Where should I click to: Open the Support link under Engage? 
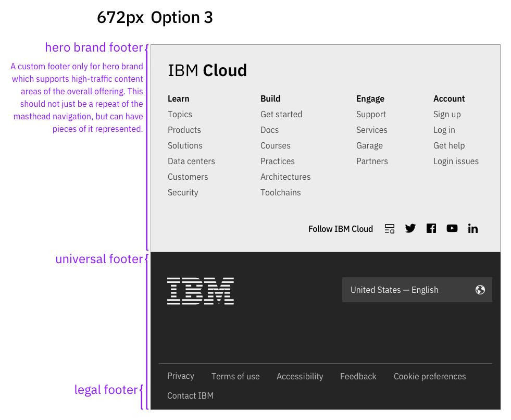371,114
